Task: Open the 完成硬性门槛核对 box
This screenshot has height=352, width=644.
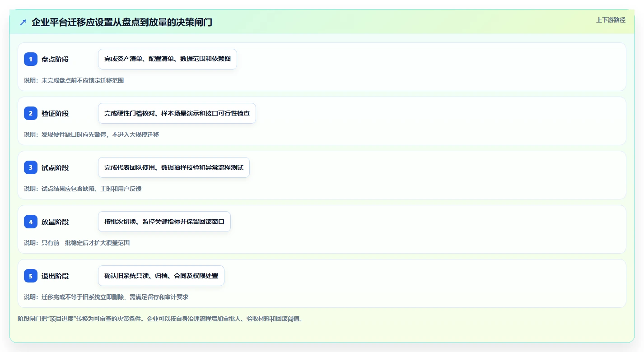Action: click(177, 113)
